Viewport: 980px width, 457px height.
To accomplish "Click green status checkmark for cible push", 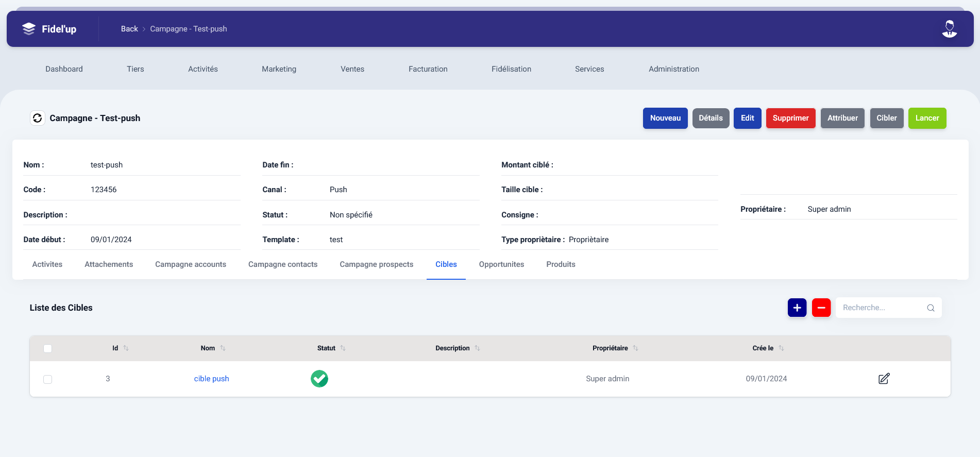I will point(319,379).
